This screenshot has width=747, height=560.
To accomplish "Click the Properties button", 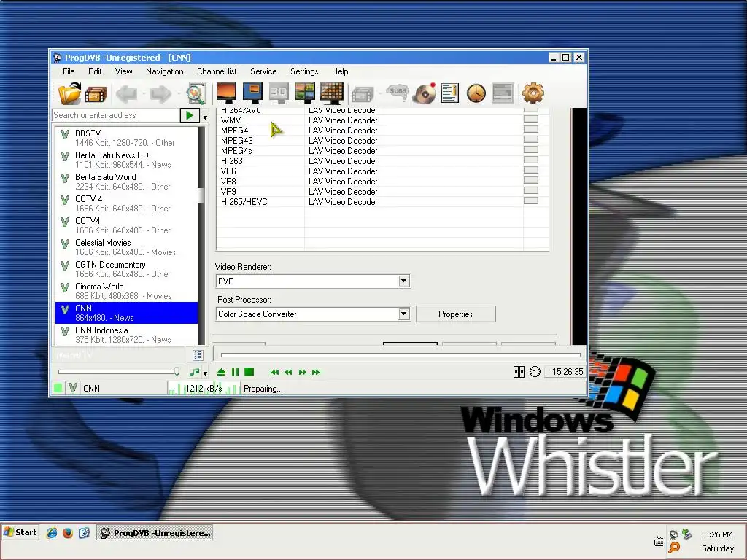I will (455, 314).
